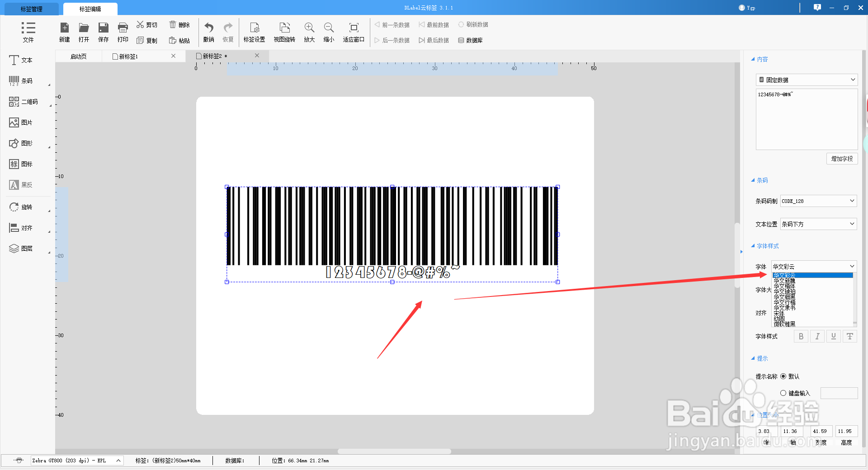Image resolution: width=868 pixels, height=470 pixels.
Task: Toggle bold font style button
Action: coord(801,336)
